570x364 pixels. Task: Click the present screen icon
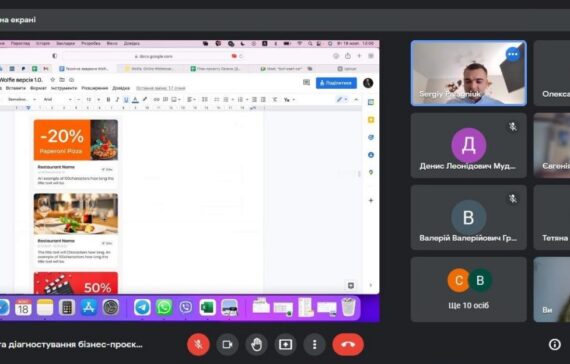point(285,344)
